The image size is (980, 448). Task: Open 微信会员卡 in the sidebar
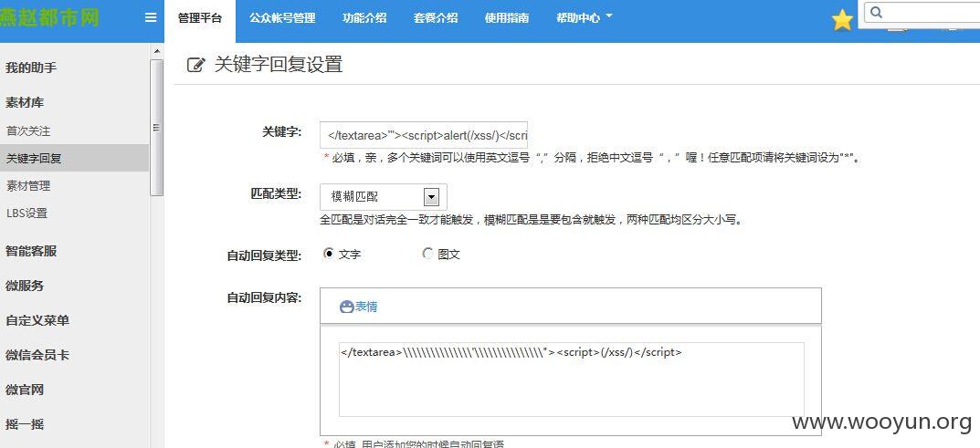pyautogui.click(x=37, y=355)
